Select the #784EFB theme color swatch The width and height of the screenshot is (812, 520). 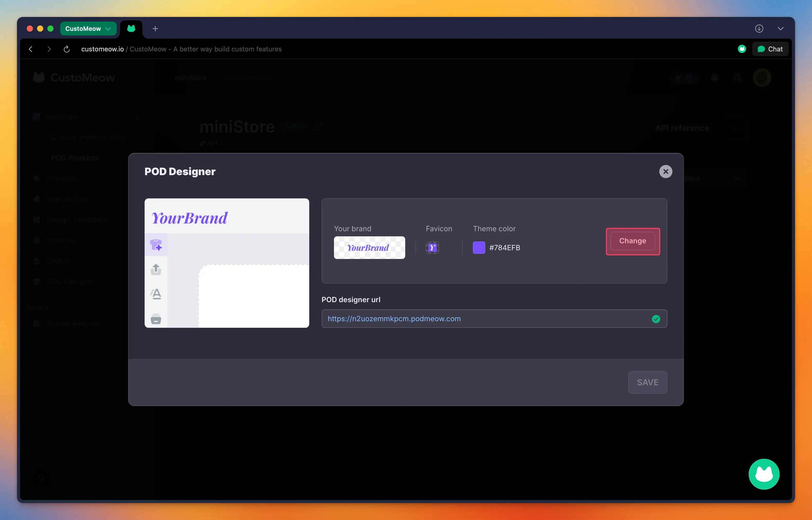479,247
